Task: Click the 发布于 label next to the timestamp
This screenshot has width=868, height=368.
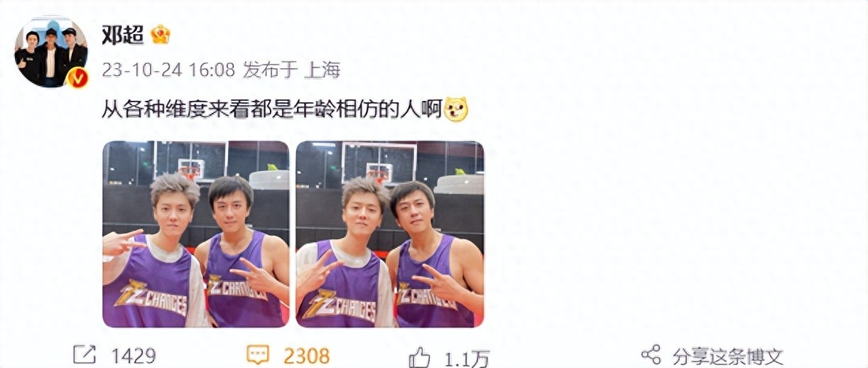Action: click(271, 70)
